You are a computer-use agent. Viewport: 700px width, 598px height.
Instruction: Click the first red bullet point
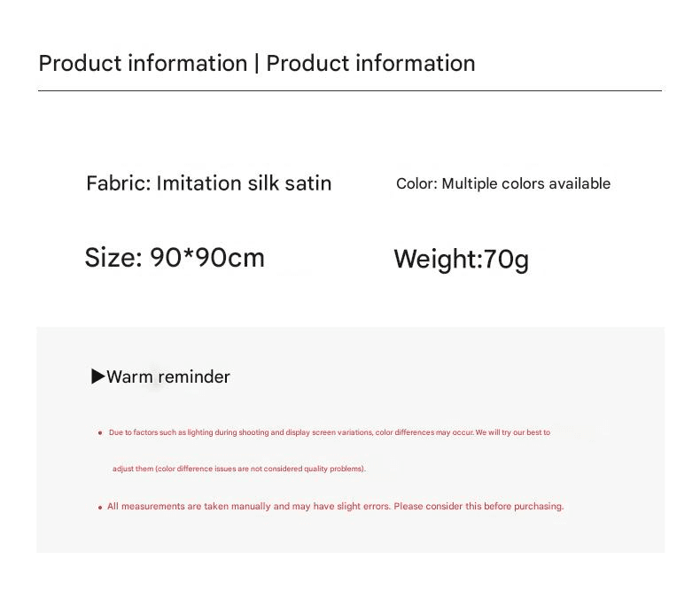tap(100, 432)
